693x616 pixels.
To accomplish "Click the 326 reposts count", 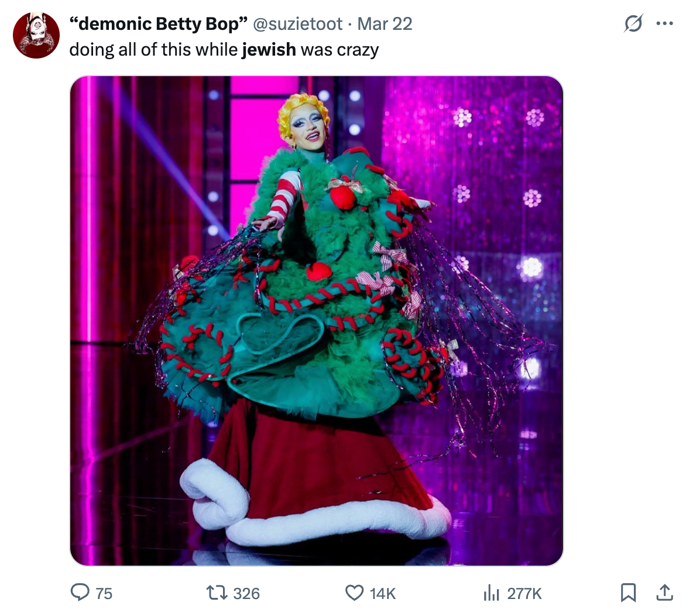I will [246, 593].
